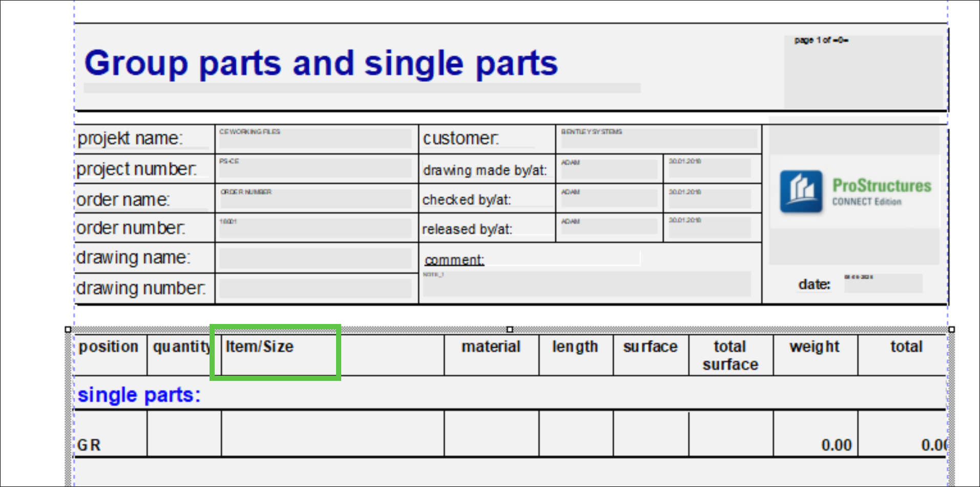Select the "position" column header

pos(109,347)
